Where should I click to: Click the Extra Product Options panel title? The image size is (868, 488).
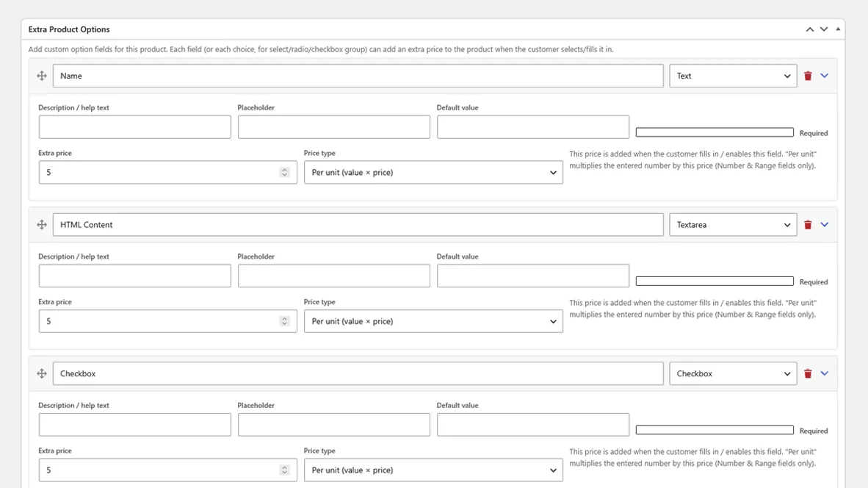tap(69, 29)
